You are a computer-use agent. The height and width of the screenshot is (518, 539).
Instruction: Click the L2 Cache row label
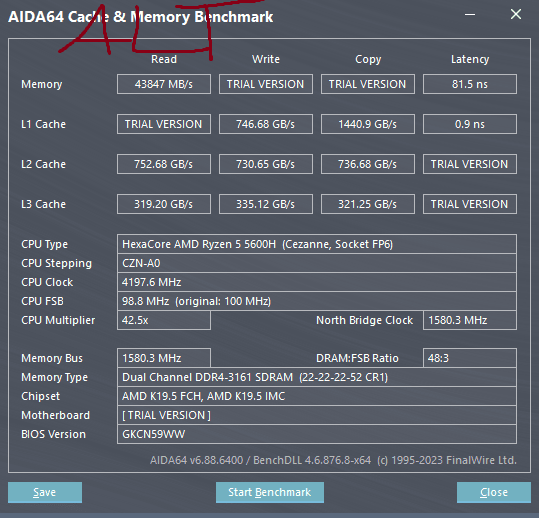[43, 164]
